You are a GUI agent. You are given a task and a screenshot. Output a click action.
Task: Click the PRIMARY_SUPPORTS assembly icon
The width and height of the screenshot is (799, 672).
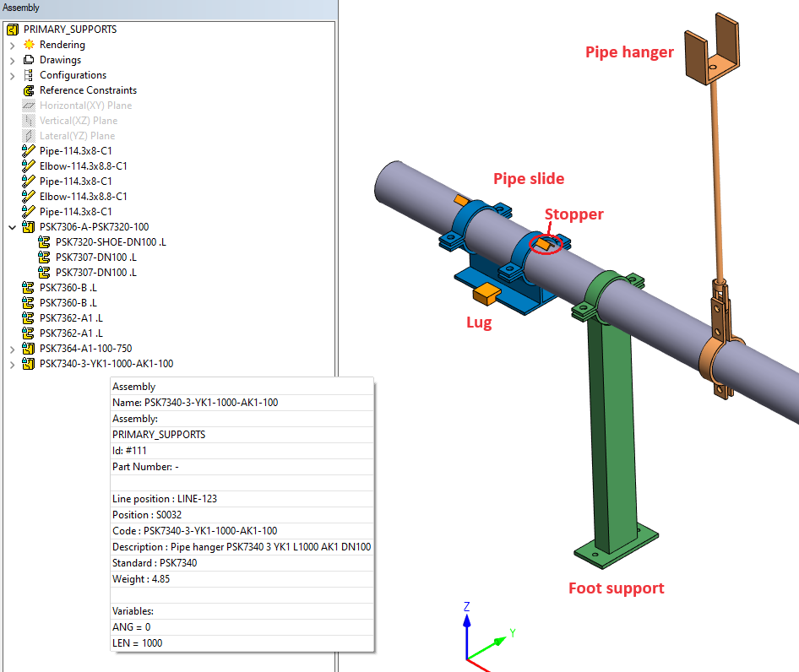click(x=13, y=30)
